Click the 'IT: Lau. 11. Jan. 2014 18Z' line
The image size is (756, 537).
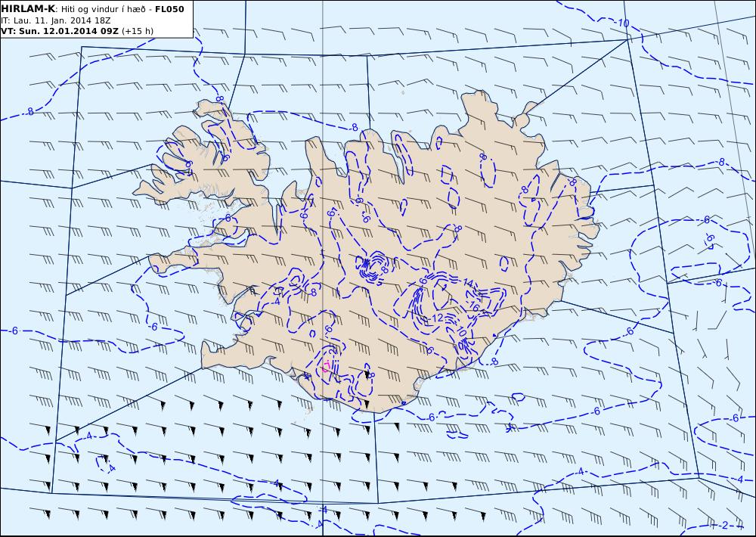(56, 20)
